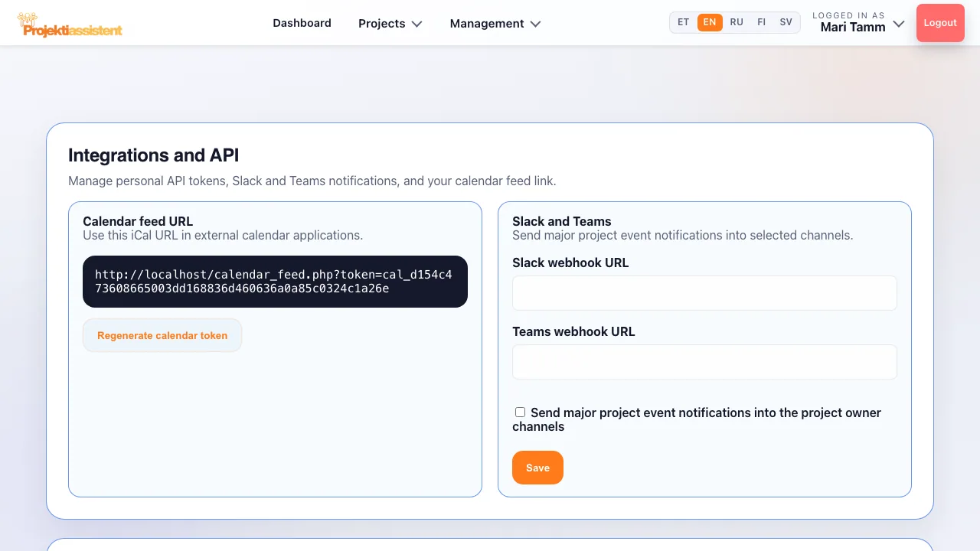Click the Slack webhook URL label
The width and height of the screenshot is (980, 551).
pos(570,262)
